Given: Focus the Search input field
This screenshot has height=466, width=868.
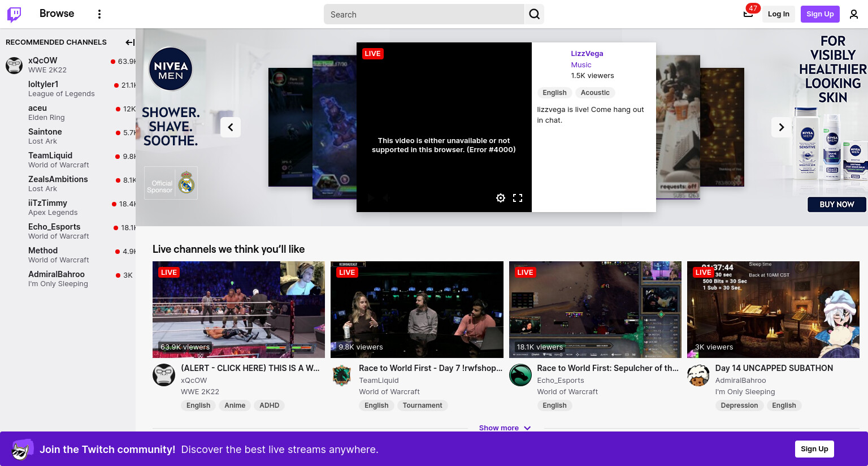Looking at the screenshot, I should (424, 14).
